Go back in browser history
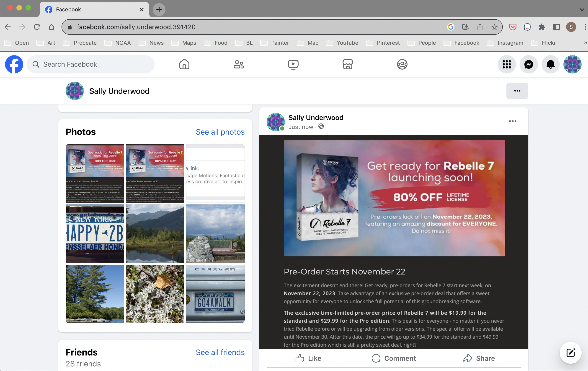The width and height of the screenshot is (588, 371). tap(8, 27)
